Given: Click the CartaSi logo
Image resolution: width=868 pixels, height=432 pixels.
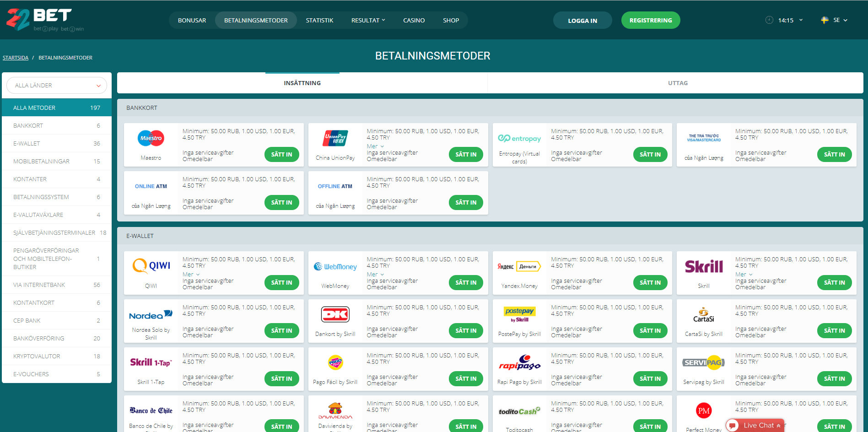Looking at the screenshot, I should 704,315.
